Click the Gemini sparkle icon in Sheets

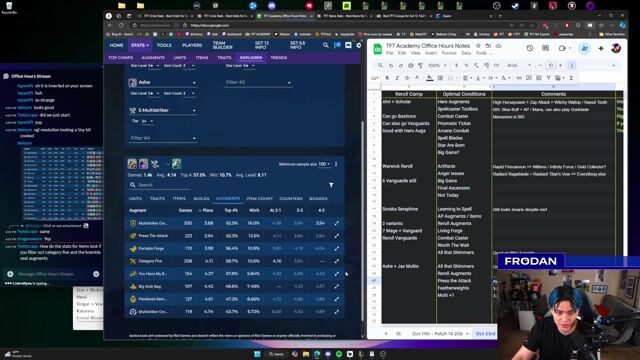coord(601,48)
